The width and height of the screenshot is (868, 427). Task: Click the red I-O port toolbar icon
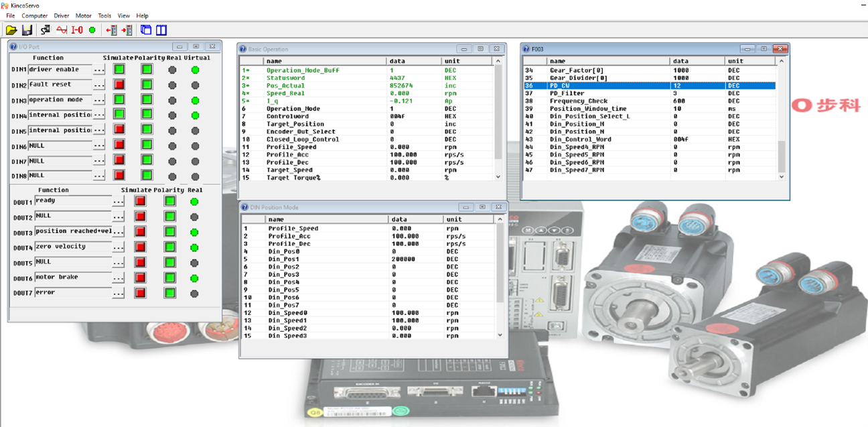[77, 30]
